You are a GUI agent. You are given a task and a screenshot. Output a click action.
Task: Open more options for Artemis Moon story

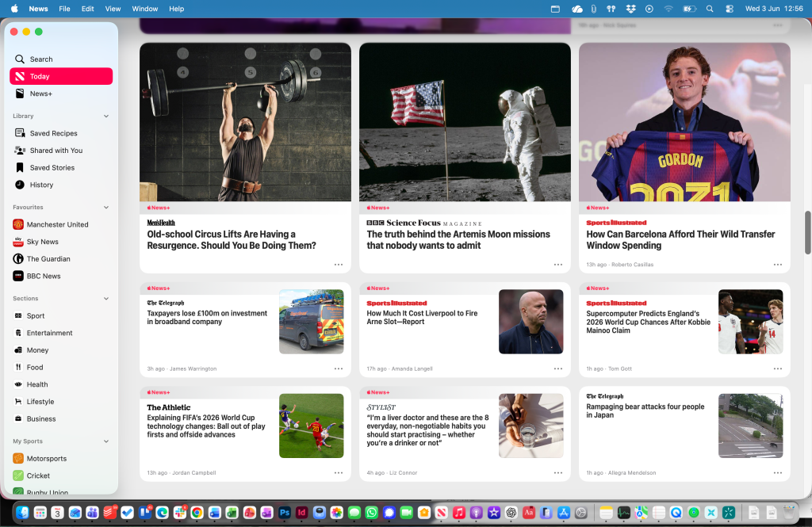click(x=557, y=265)
